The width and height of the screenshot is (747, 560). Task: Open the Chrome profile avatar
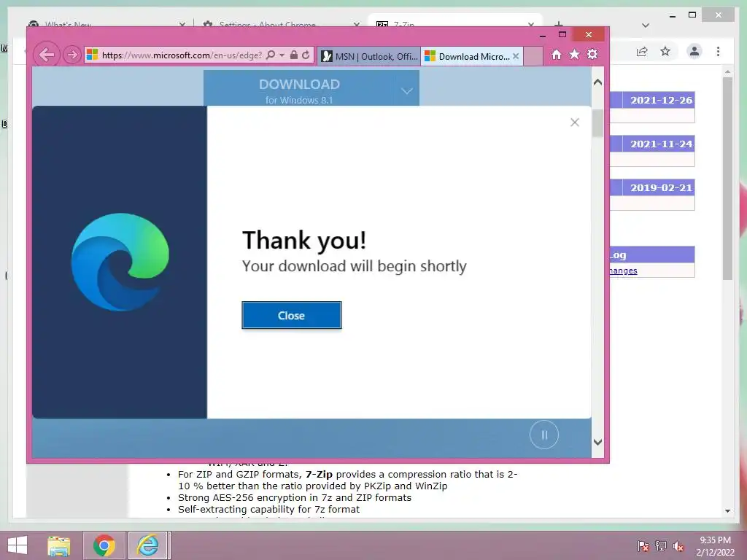694,51
